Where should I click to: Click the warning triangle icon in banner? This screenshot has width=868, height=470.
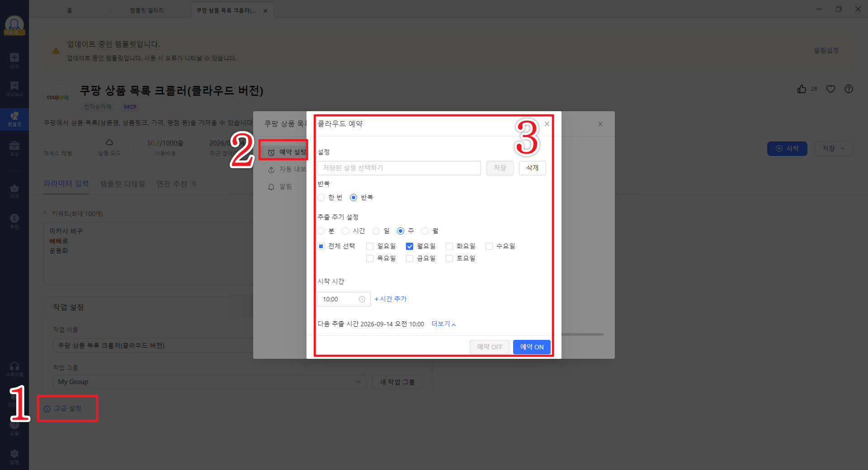point(56,51)
